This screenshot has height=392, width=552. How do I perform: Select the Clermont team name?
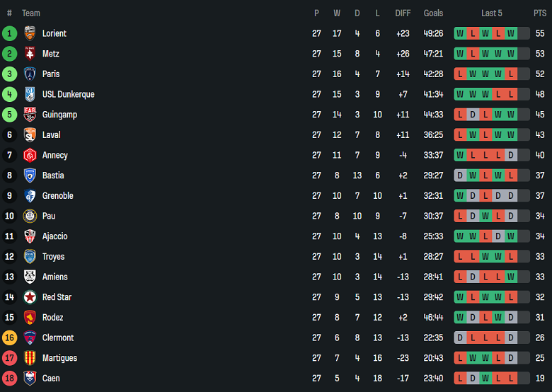click(57, 338)
